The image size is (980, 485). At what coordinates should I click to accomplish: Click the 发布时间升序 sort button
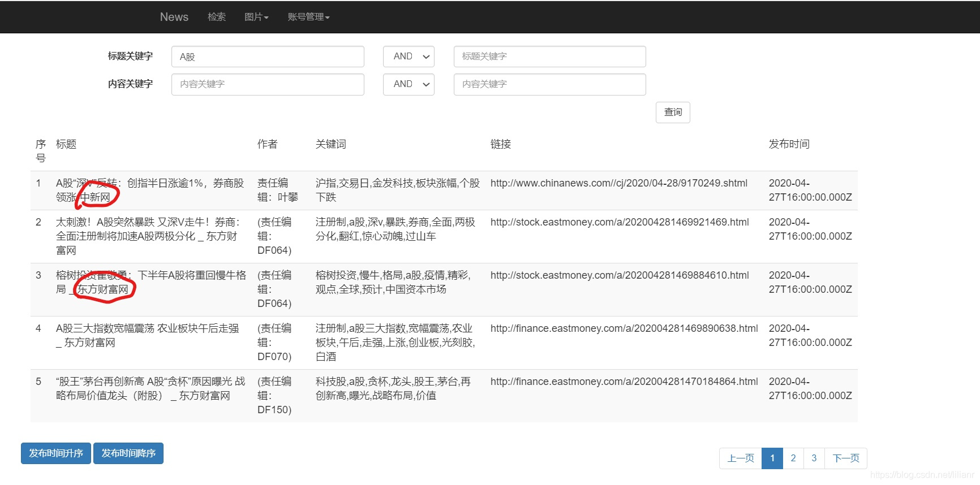tap(56, 453)
